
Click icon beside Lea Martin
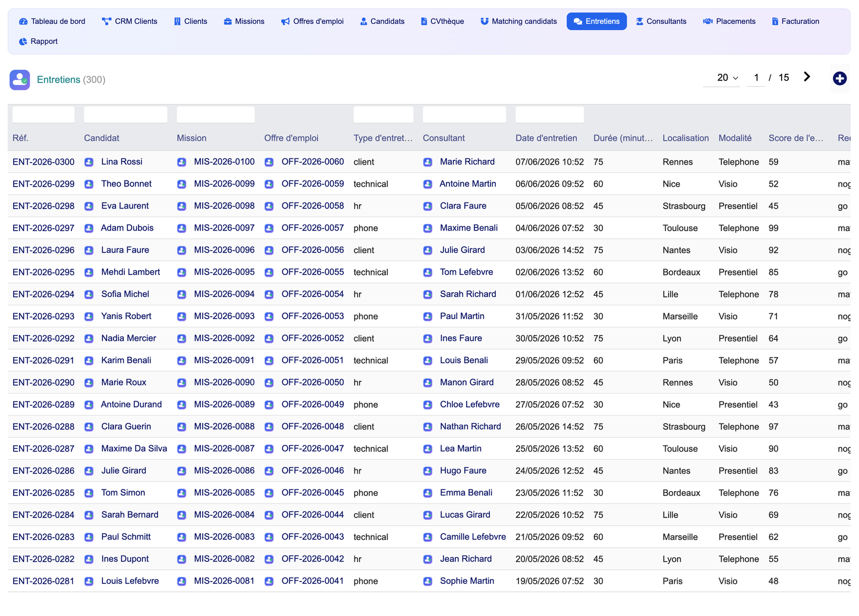[x=428, y=449]
